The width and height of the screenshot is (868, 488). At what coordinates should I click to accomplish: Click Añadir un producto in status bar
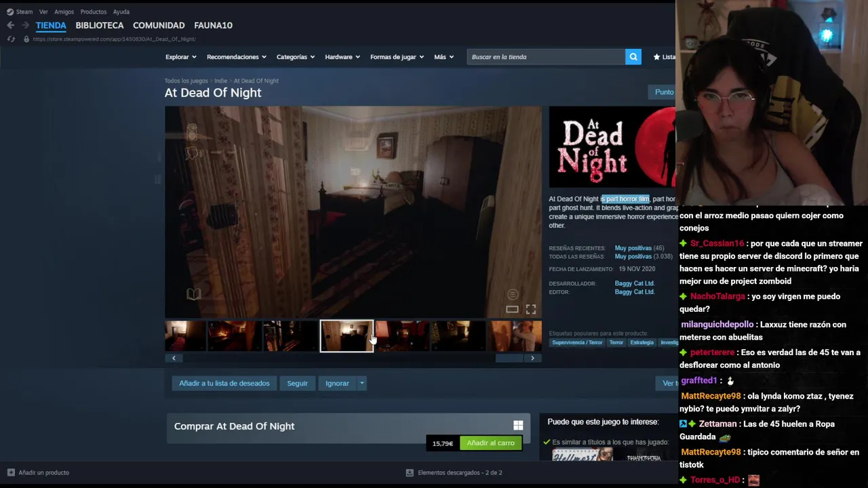[x=43, y=472]
